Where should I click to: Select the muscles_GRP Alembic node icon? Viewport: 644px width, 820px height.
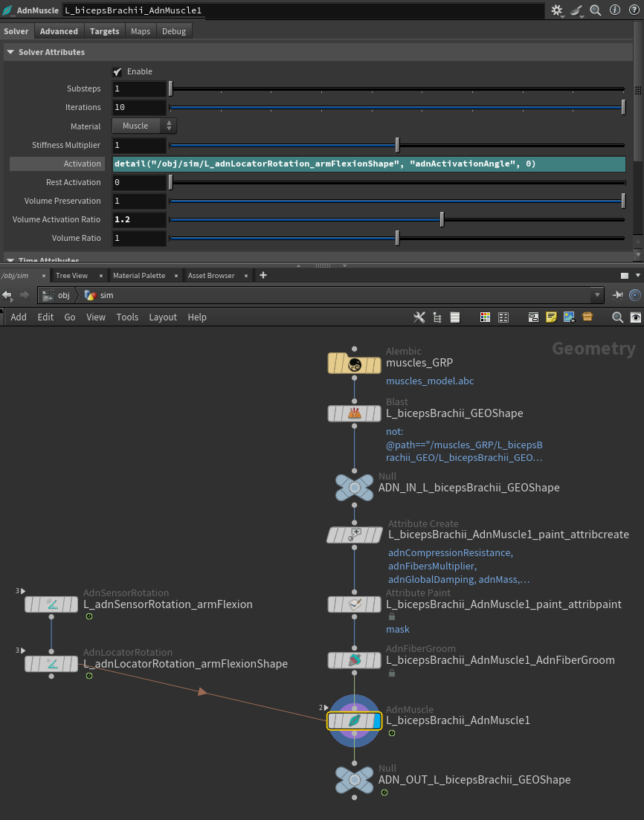354,364
